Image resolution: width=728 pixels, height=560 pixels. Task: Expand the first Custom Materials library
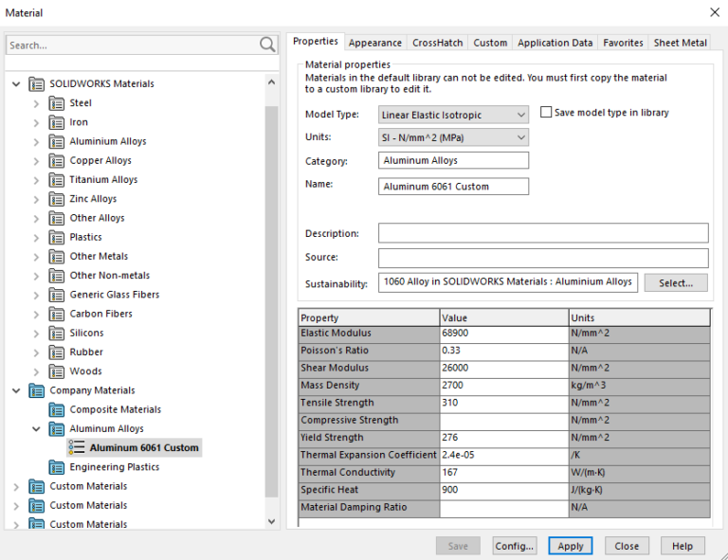point(16,487)
